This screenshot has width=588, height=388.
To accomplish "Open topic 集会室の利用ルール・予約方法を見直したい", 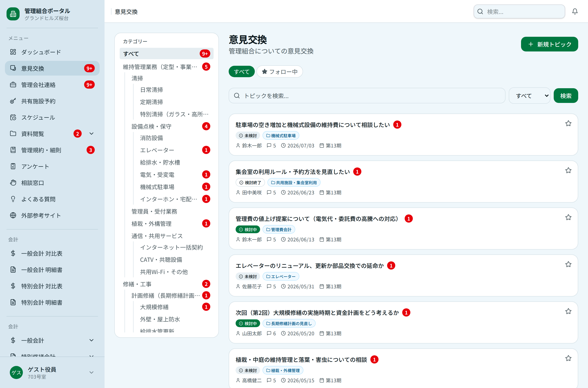I will [293, 172].
